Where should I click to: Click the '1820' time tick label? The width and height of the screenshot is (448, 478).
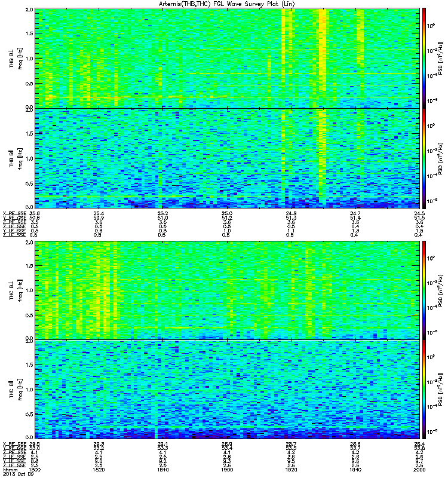99,470
